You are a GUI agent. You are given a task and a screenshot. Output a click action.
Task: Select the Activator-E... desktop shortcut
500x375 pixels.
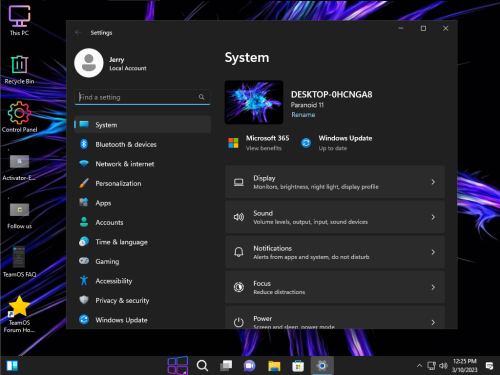click(x=19, y=167)
